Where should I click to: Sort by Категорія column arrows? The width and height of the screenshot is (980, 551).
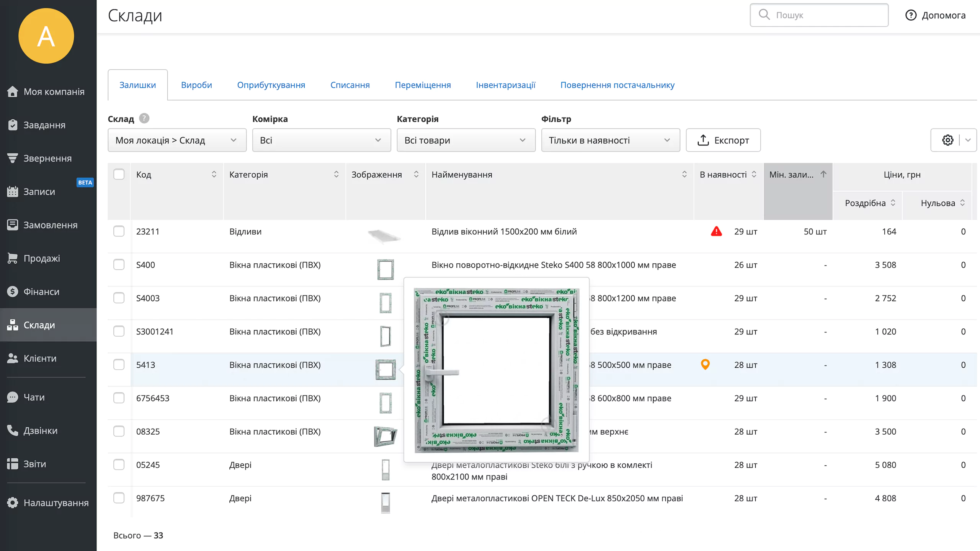336,174
